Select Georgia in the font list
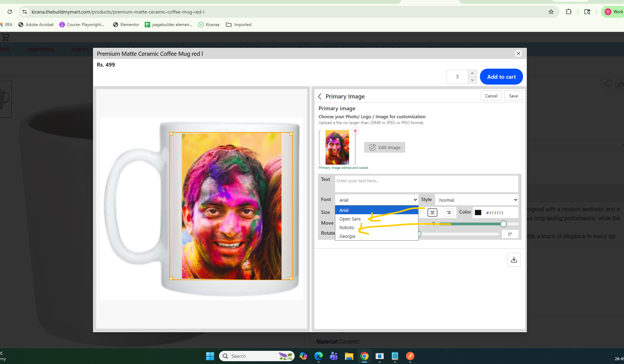The image size is (624, 364). 377,236
